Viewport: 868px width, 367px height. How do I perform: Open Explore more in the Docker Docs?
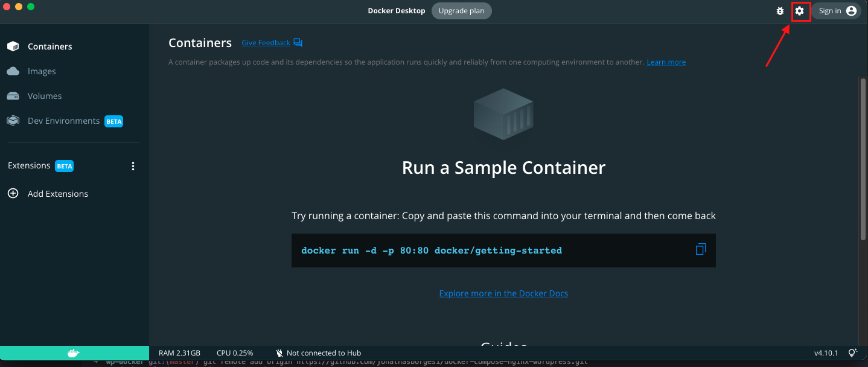click(x=503, y=293)
